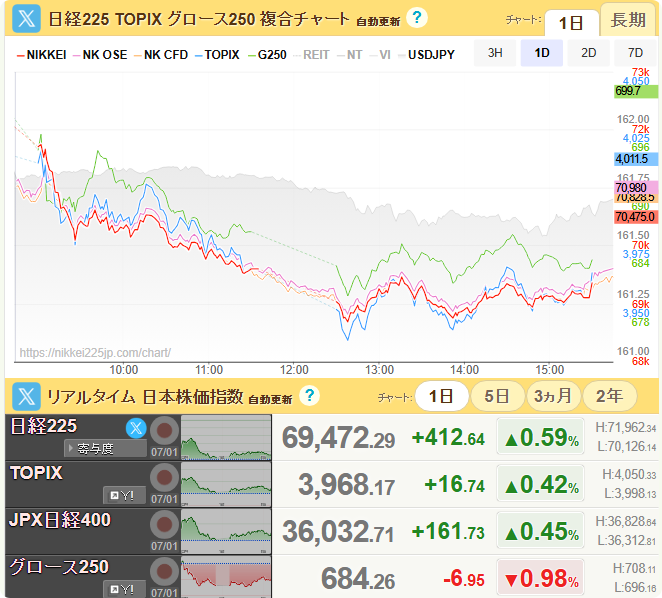Switch composite chart to 長期 tab

pos(628,20)
